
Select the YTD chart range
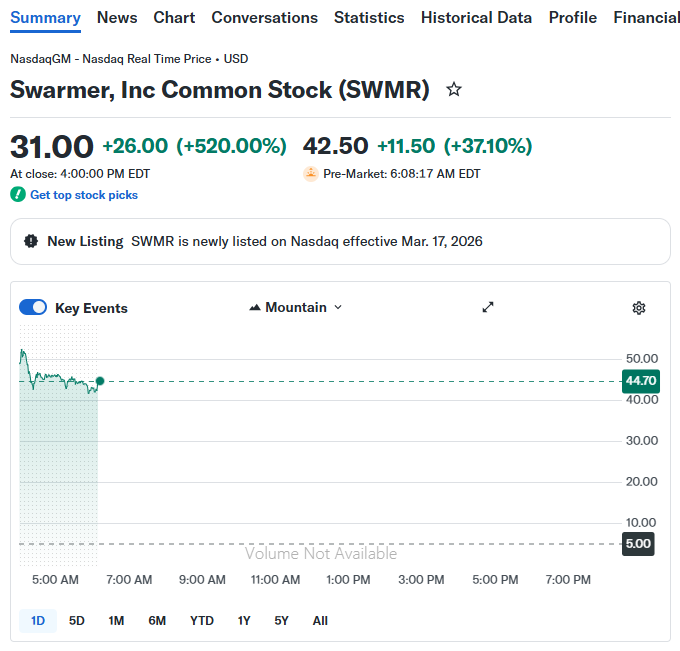[x=202, y=621]
